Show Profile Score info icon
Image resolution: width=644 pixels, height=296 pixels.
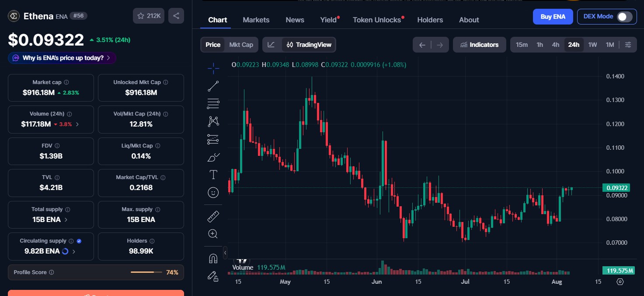52,272
